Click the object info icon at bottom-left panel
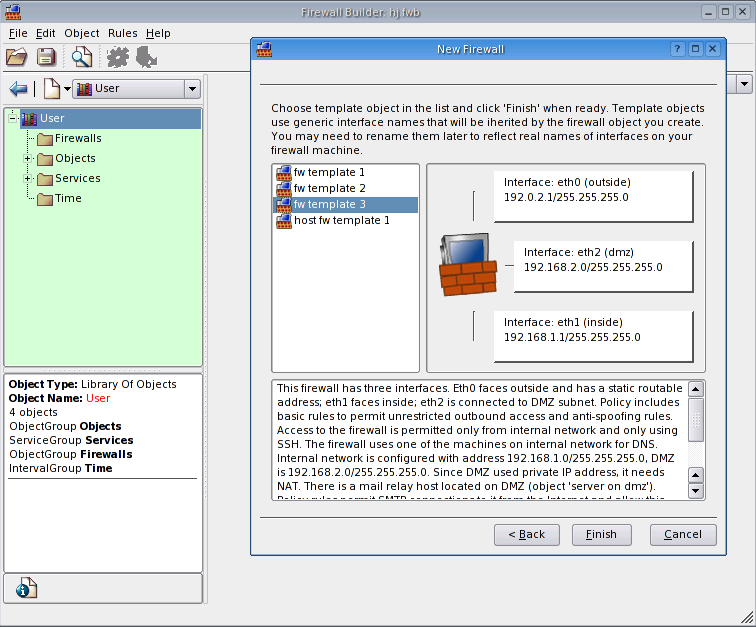 [26, 588]
